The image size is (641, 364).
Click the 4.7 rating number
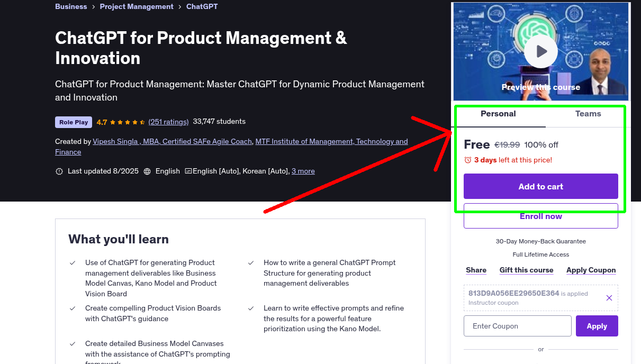click(x=102, y=122)
